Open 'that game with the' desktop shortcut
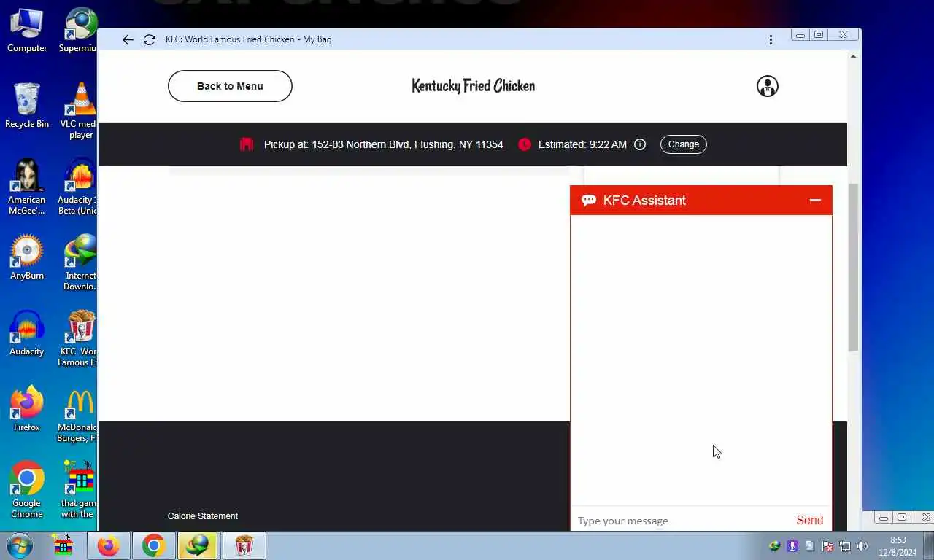Screen dimensions: 934x560 click(79, 490)
